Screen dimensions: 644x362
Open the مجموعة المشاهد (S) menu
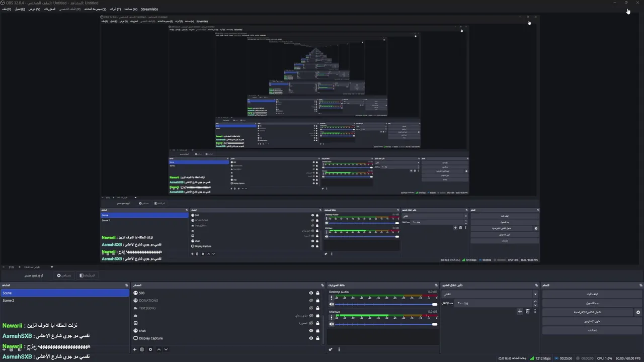(x=95, y=9)
